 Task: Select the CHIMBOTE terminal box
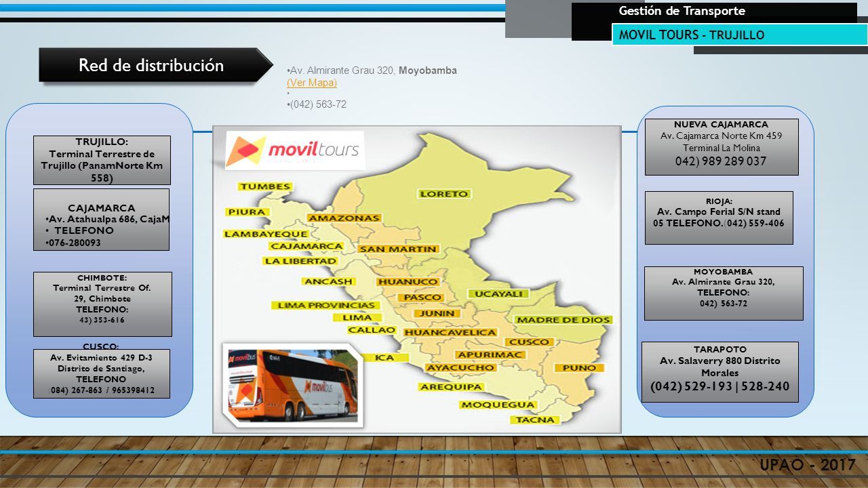[102, 304]
